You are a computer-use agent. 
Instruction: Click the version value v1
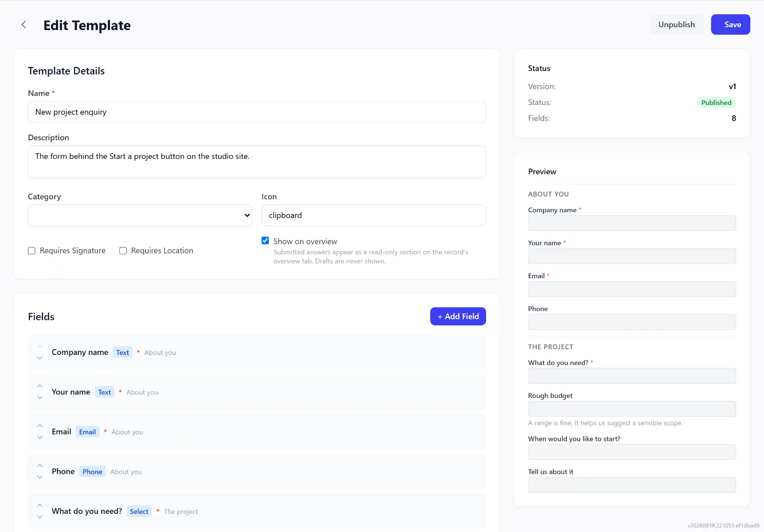pyautogui.click(x=732, y=86)
